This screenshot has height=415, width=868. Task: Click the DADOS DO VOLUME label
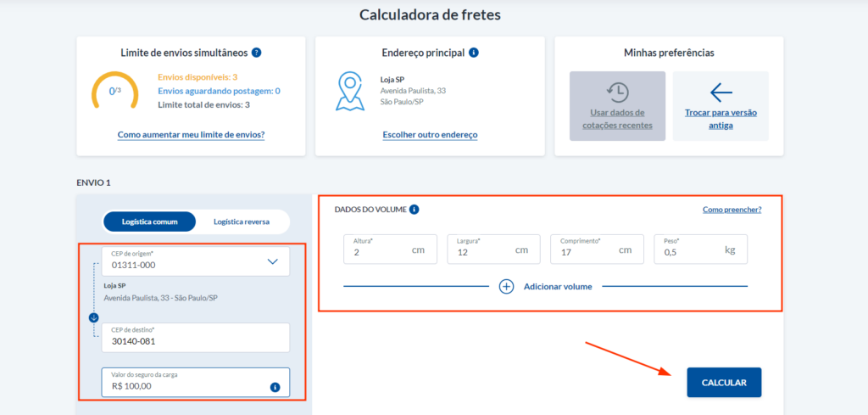pos(371,210)
